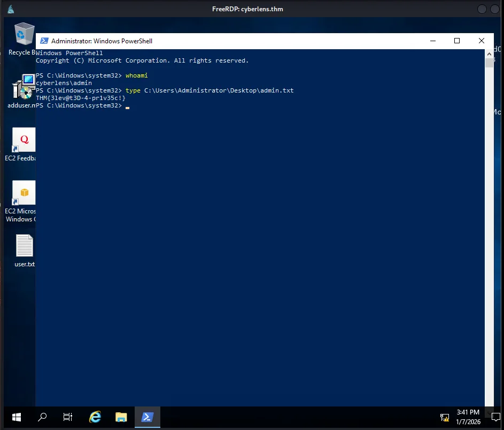
Task: Open the Recycle Bin desktop icon
Action: 24,34
